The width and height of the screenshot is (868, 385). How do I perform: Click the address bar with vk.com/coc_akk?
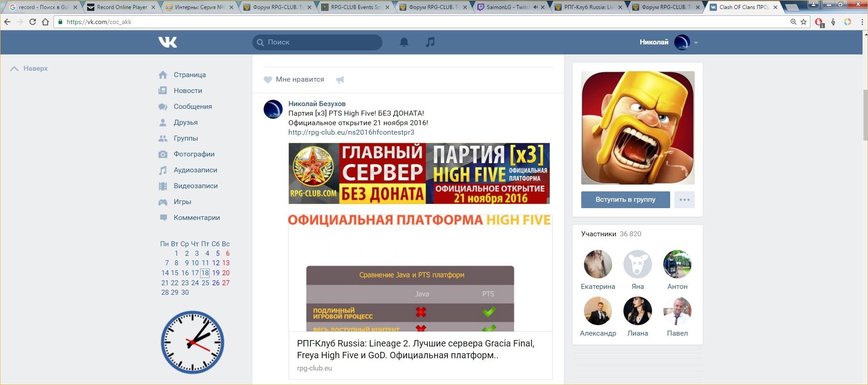click(x=422, y=22)
